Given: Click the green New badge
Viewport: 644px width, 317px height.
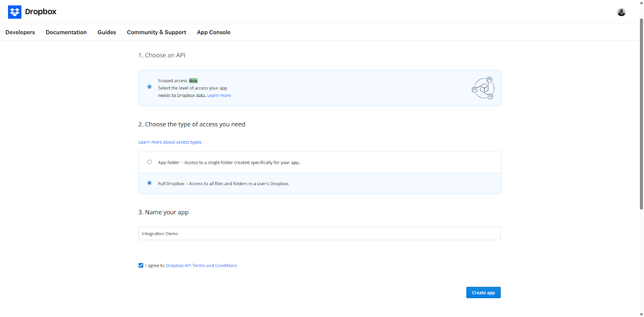Looking at the screenshot, I should pyautogui.click(x=193, y=81).
